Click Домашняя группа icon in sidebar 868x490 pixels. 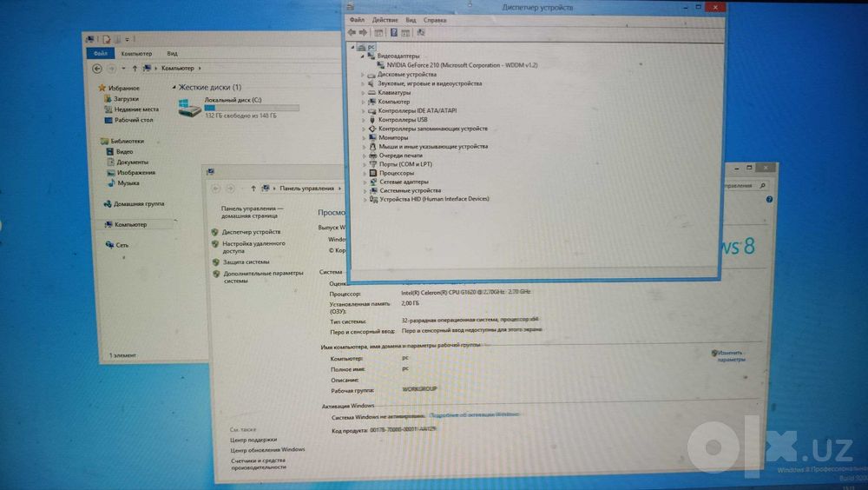click(x=108, y=204)
